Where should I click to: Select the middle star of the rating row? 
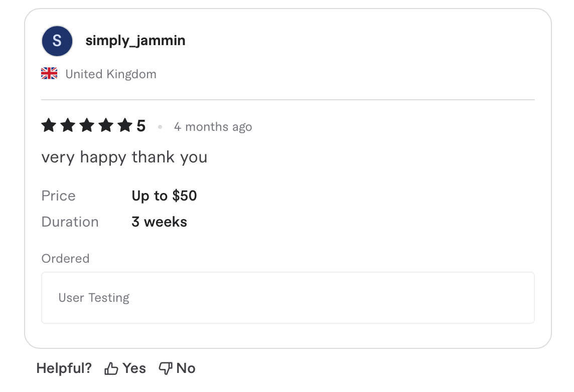pos(87,126)
